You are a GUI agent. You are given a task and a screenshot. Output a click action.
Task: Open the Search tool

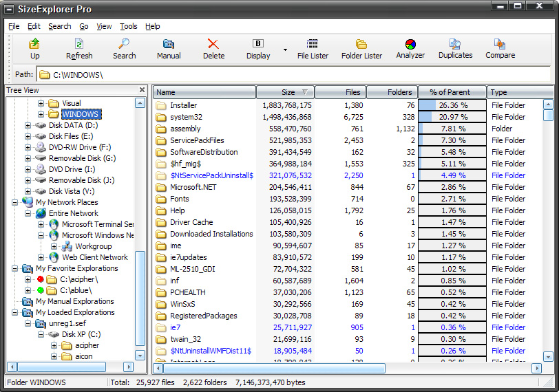click(x=124, y=48)
